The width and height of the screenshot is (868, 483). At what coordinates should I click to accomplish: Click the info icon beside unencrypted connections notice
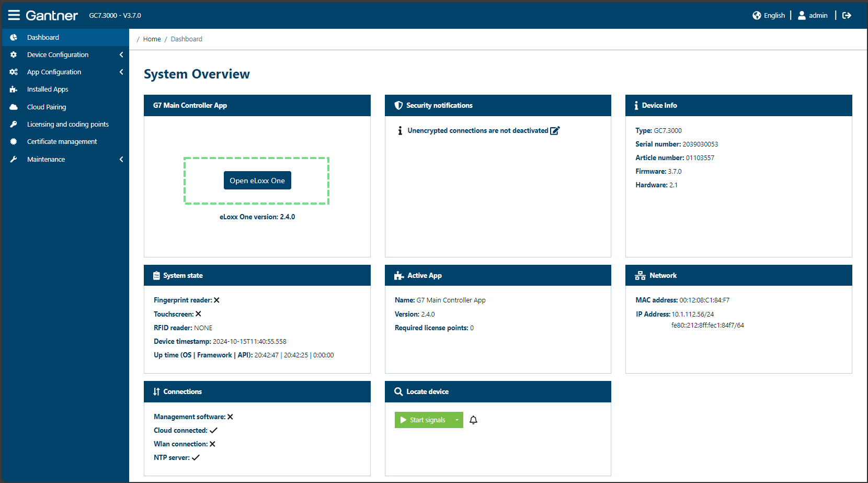(x=400, y=130)
